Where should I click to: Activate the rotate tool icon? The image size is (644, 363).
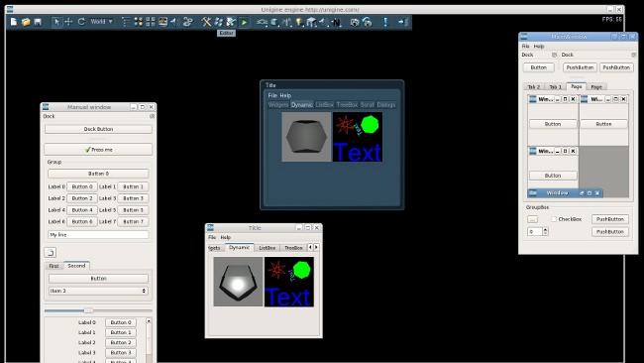(x=81, y=22)
